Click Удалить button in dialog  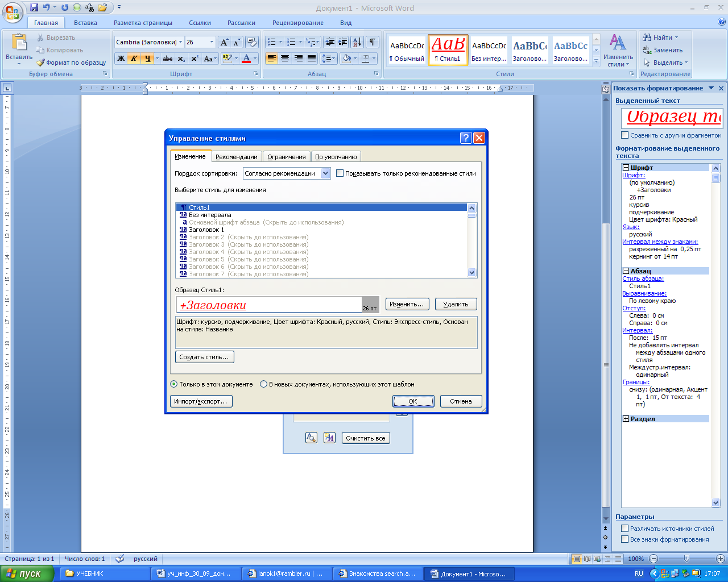(456, 304)
